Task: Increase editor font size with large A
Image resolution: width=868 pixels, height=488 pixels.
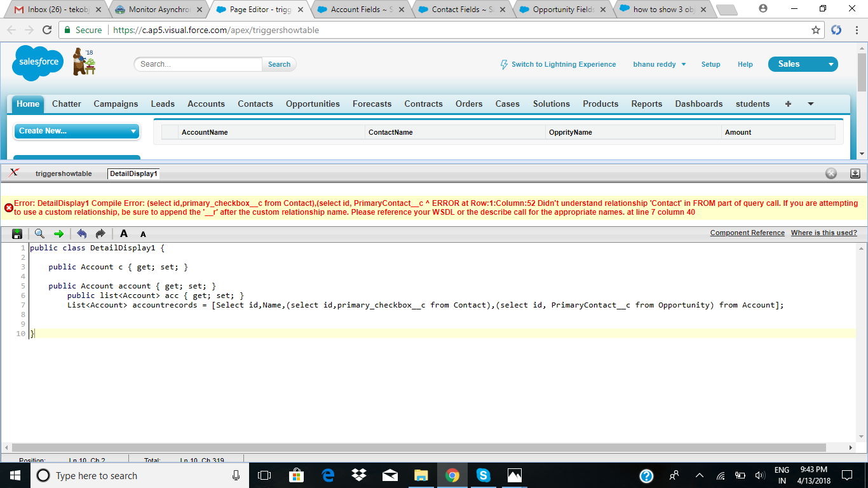Action: pyautogui.click(x=124, y=234)
